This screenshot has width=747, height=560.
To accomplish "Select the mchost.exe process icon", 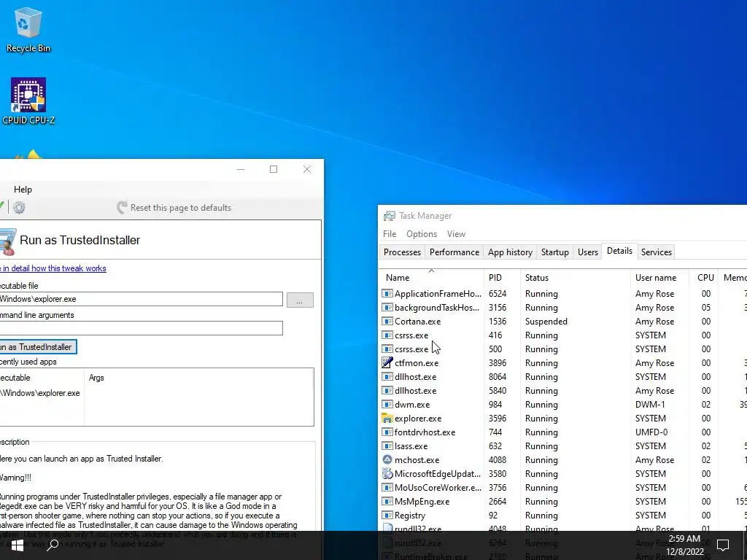I will click(387, 459).
